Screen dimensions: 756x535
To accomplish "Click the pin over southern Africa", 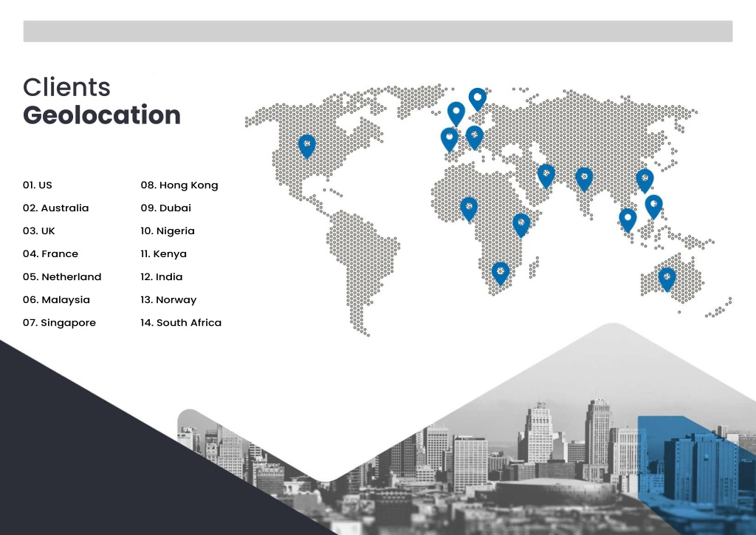I will click(x=501, y=273).
